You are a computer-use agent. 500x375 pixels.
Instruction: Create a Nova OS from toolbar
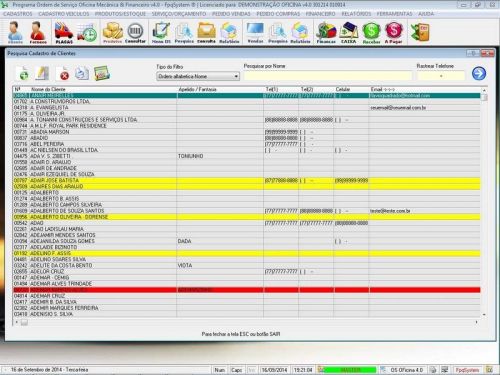click(161, 32)
